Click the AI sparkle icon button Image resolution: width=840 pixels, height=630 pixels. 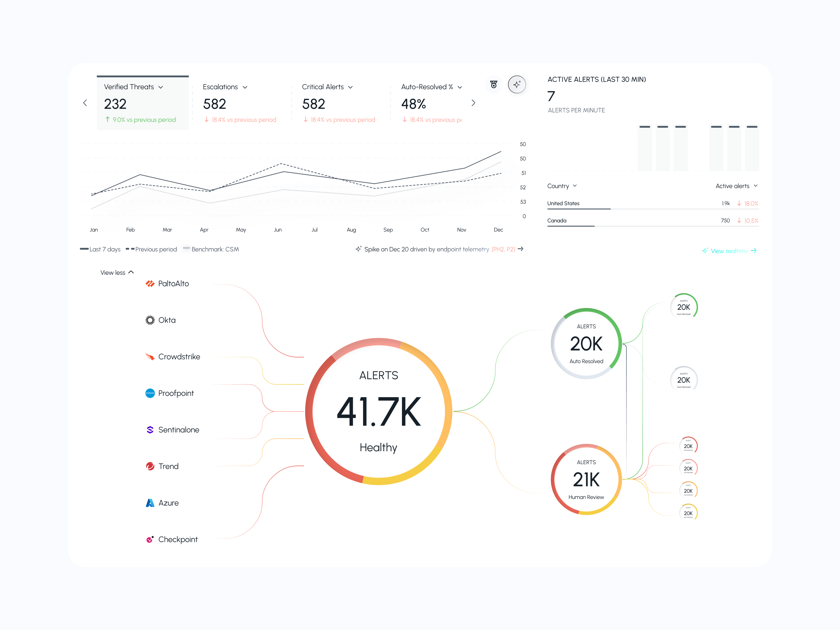(517, 84)
